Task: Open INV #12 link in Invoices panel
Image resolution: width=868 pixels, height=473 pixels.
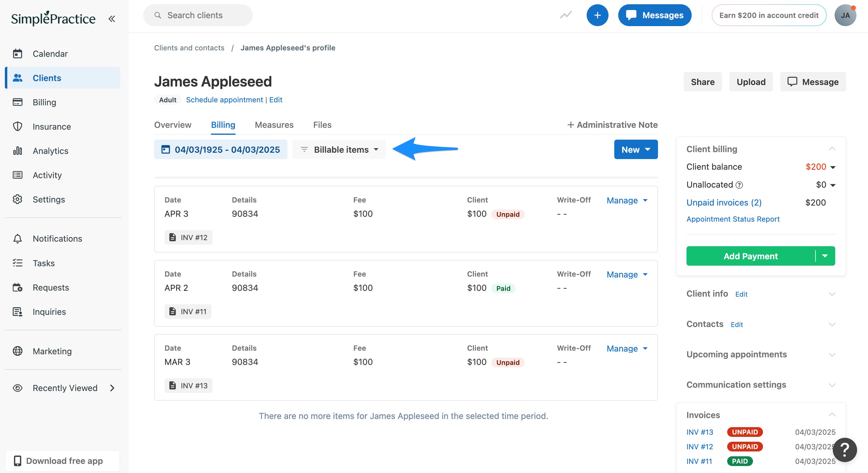Action: [x=700, y=446]
